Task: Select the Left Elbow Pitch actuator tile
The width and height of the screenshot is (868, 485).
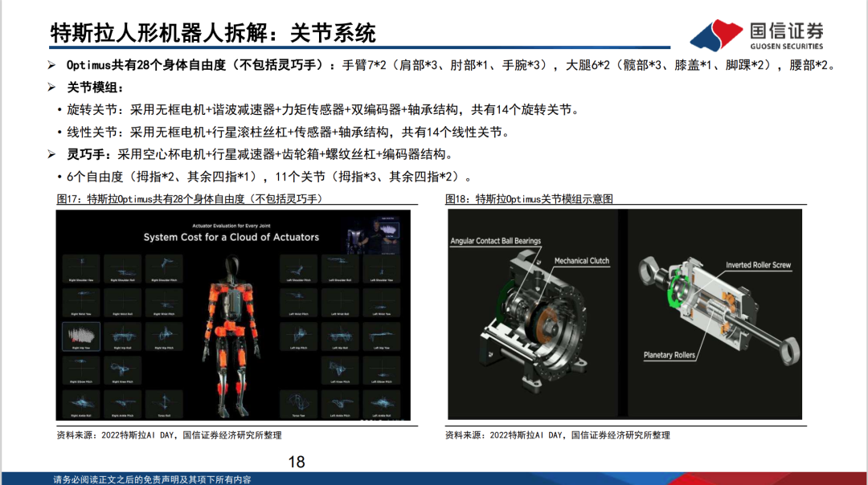Action: tap(382, 370)
